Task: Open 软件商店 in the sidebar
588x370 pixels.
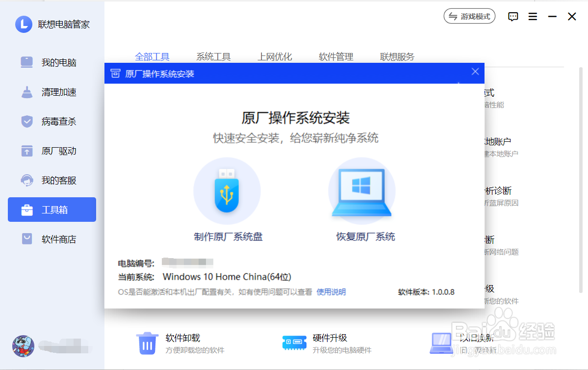Action: (52, 239)
